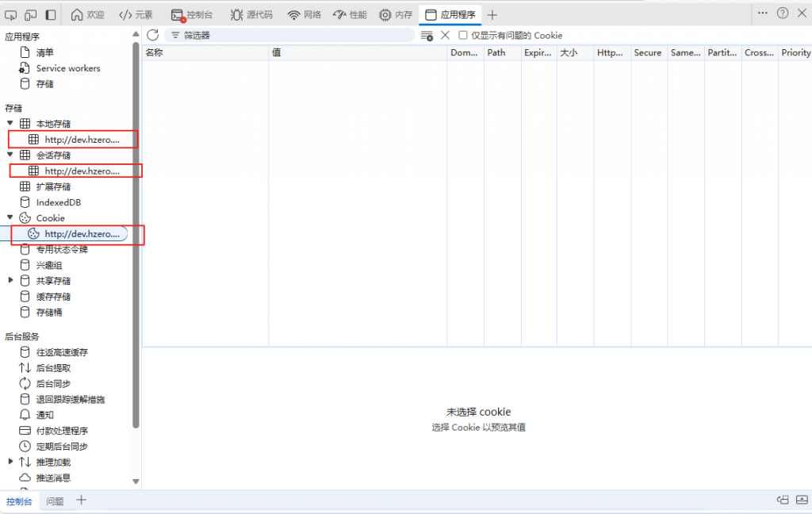Expand the 共享存储 tree node

click(x=10, y=281)
